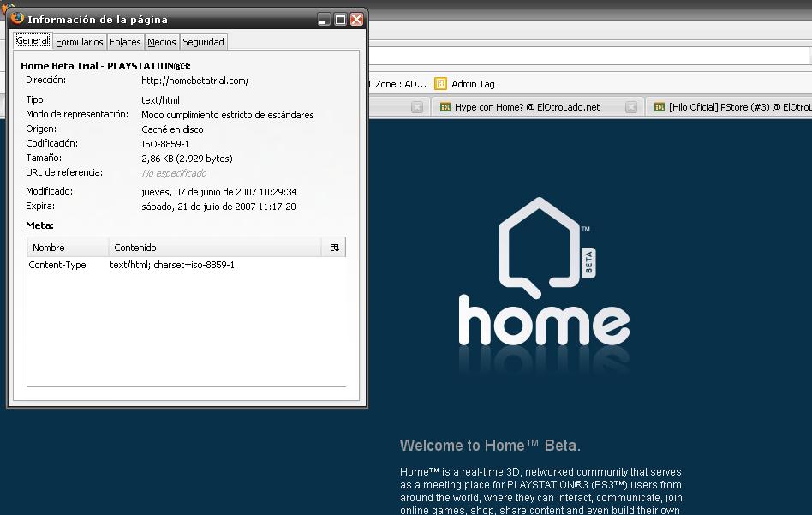Open the Enlaces tab
Viewport: 812px width, 515px height.
125,42
